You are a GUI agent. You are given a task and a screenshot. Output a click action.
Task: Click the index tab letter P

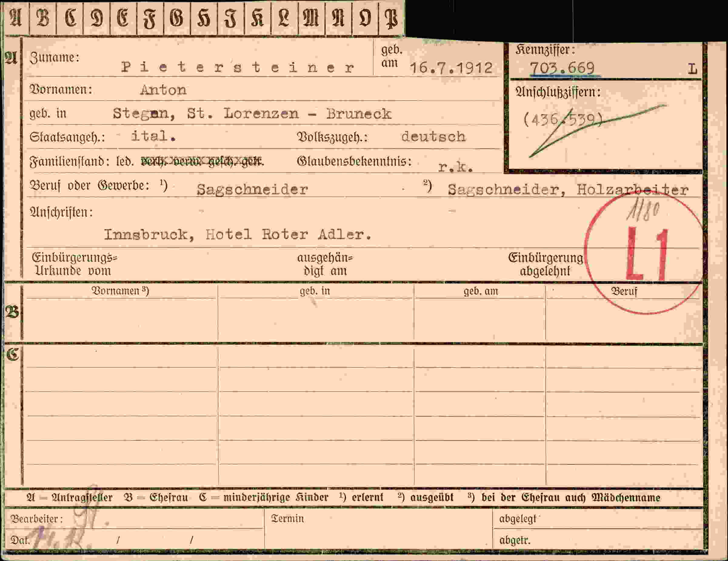[x=391, y=19]
